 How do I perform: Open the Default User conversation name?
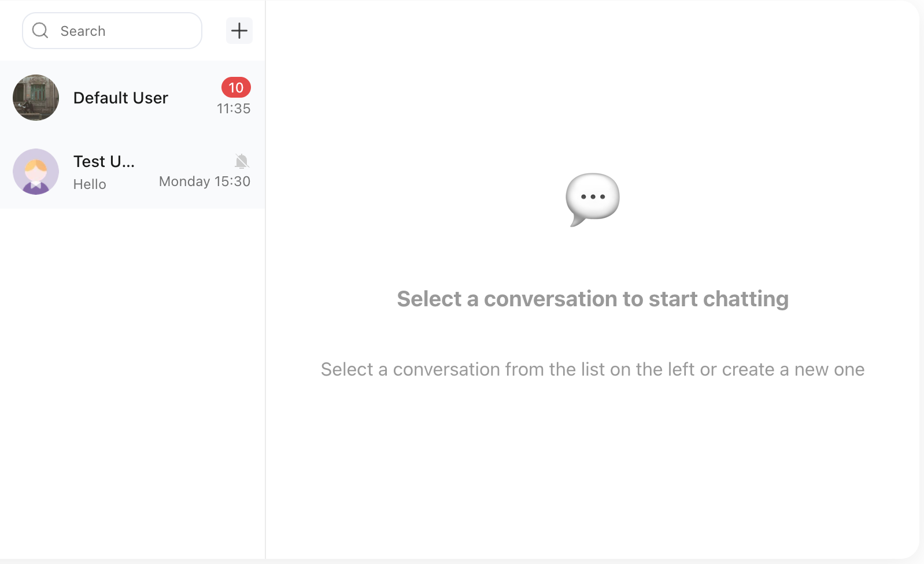point(120,98)
